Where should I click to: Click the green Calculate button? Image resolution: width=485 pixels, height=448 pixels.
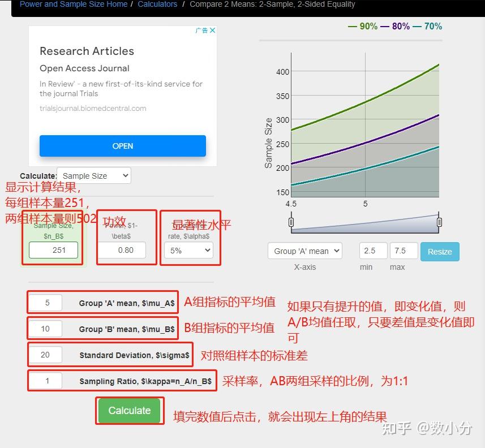pyautogui.click(x=129, y=411)
